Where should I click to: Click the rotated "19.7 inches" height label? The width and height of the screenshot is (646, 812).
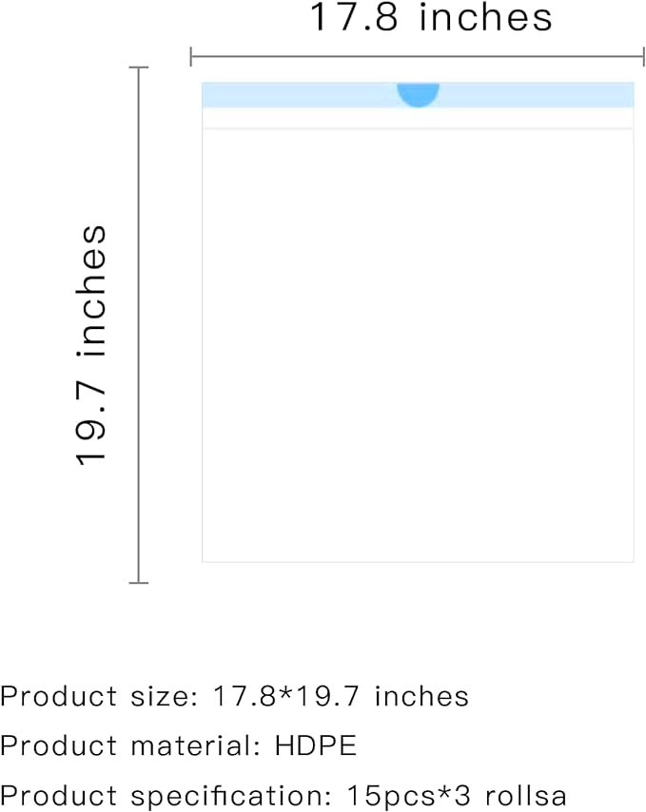click(91, 345)
